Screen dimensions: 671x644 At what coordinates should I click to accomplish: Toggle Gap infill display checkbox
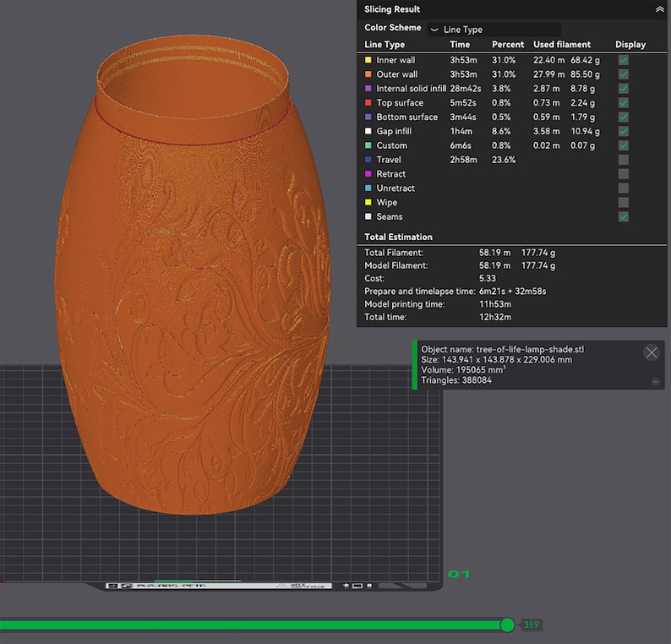click(x=624, y=131)
